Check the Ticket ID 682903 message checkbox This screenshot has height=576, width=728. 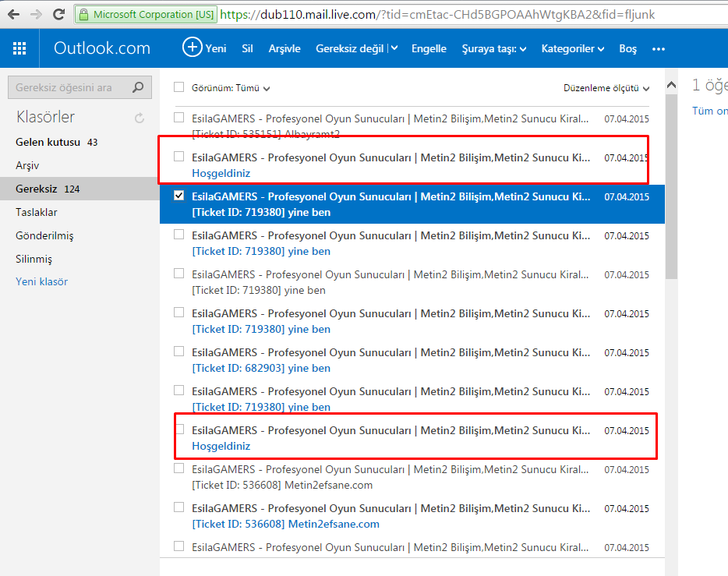point(178,352)
